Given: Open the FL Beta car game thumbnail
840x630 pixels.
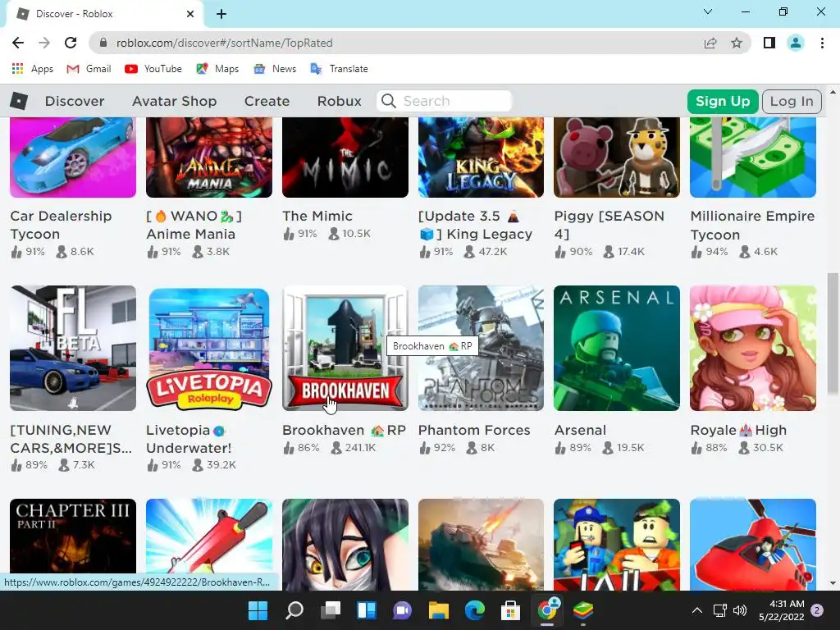Looking at the screenshot, I should point(73,348).
